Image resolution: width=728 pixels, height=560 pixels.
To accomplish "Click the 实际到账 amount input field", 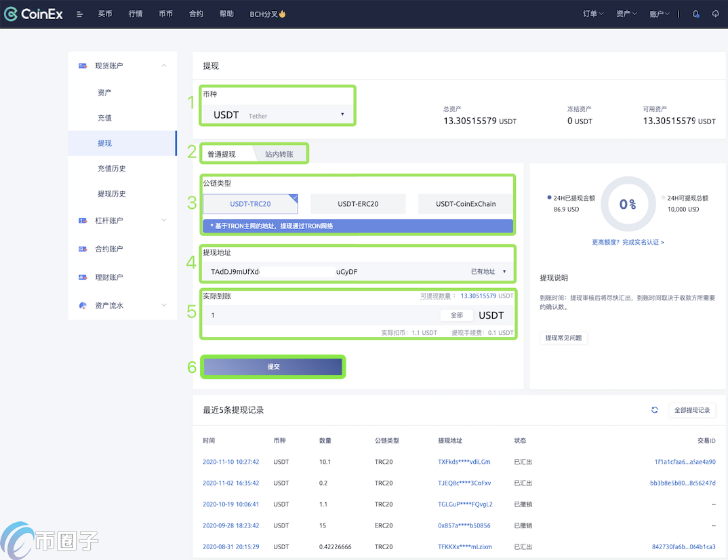I will click(319, 315).
